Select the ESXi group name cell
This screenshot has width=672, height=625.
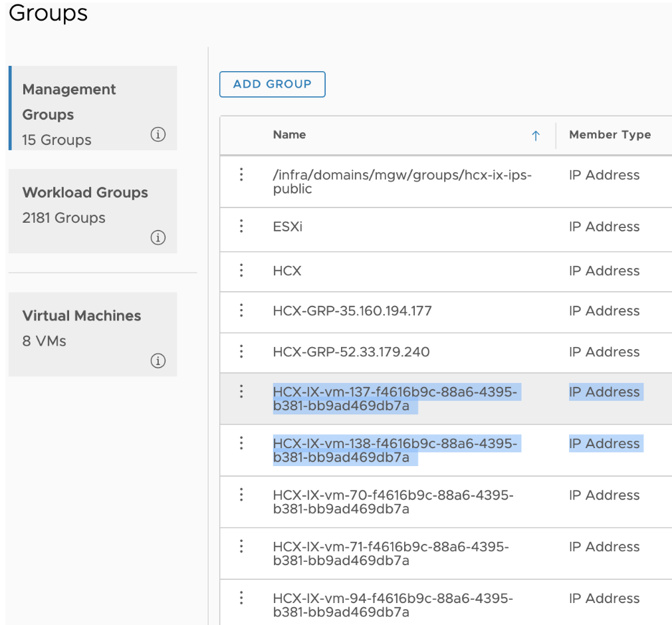287,227
